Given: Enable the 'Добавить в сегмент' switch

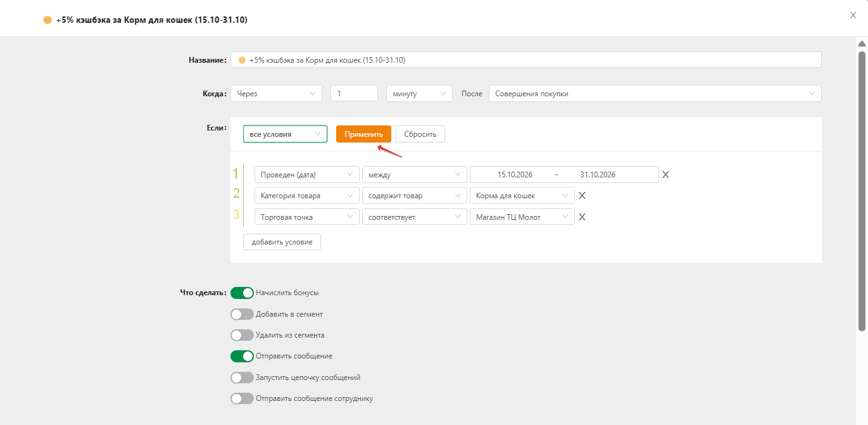Looking at the screenshot, I should tap(242, 314).
